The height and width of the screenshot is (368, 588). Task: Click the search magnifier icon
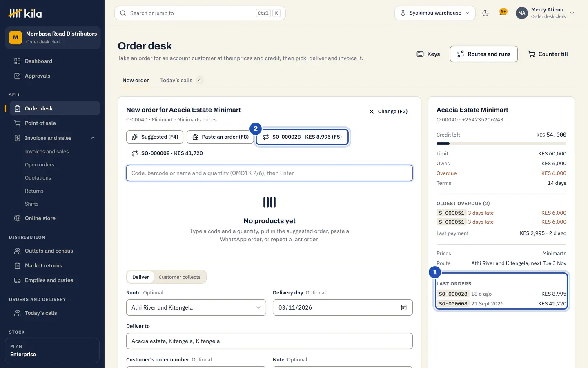coord(123,13)
